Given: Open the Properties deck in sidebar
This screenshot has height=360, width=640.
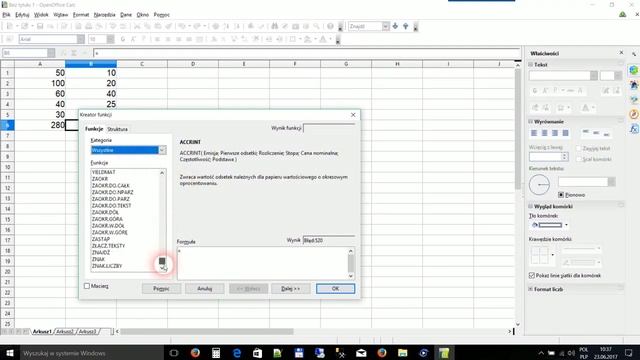Looking at the screenshot, I should click(x=634, y=70).
